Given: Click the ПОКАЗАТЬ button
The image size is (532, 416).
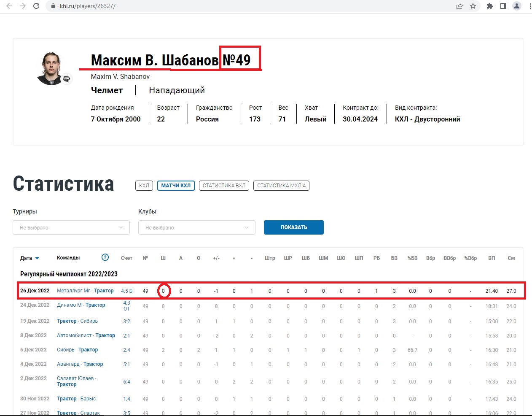Looking at the screenshot, I should pyautogui.click(x=294, y=227).
